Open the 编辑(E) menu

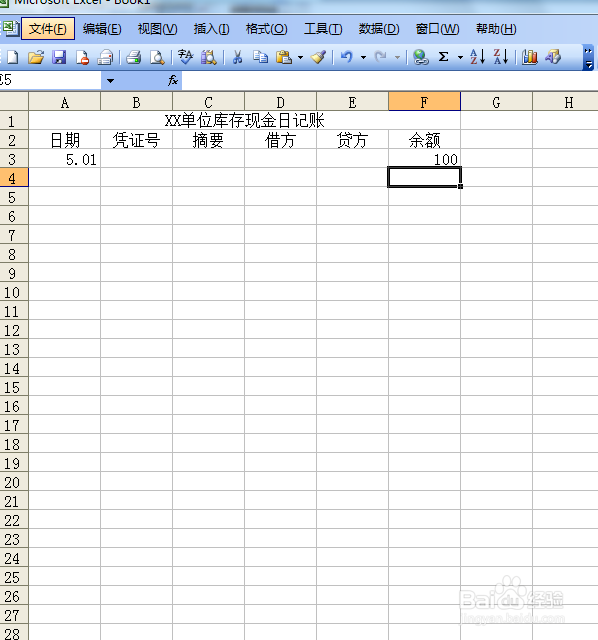(102, 29)
